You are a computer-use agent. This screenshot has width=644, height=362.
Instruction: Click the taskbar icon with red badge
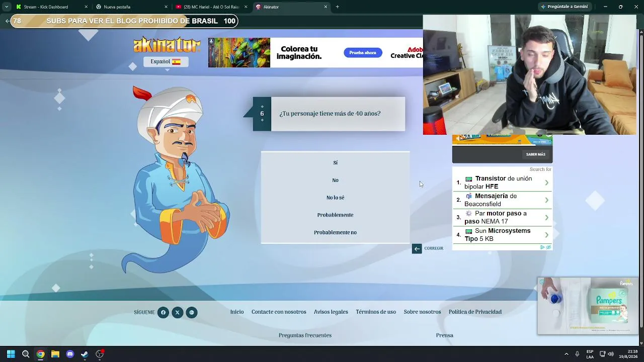coord(100,354)
